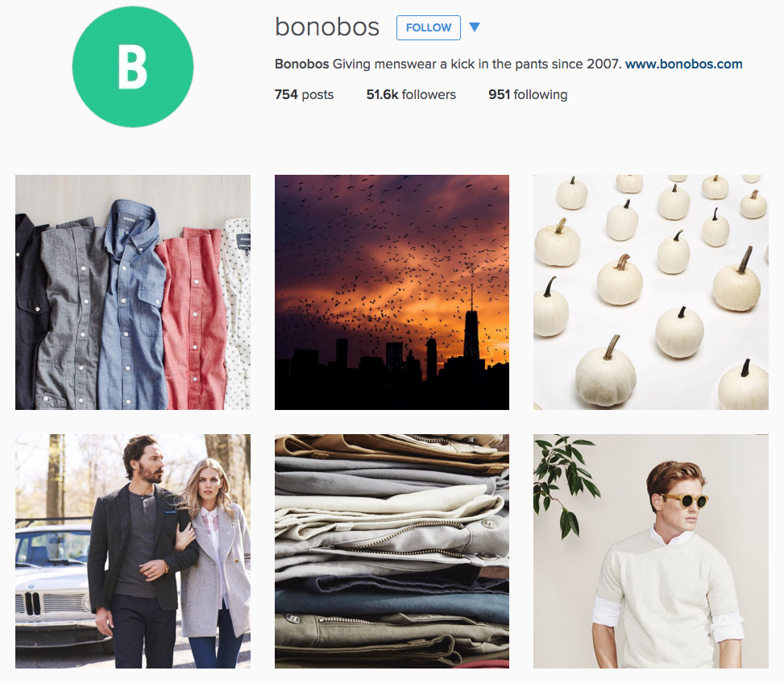Screen dimensions: 784x683
Task: Open the 951 following list
Action: (528, 94)
